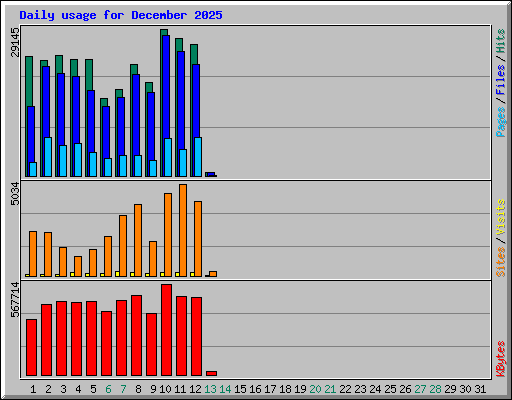Viewport: 512px width, 400px height.
Task: Click the "Hits" legend label
Action: 501,41
